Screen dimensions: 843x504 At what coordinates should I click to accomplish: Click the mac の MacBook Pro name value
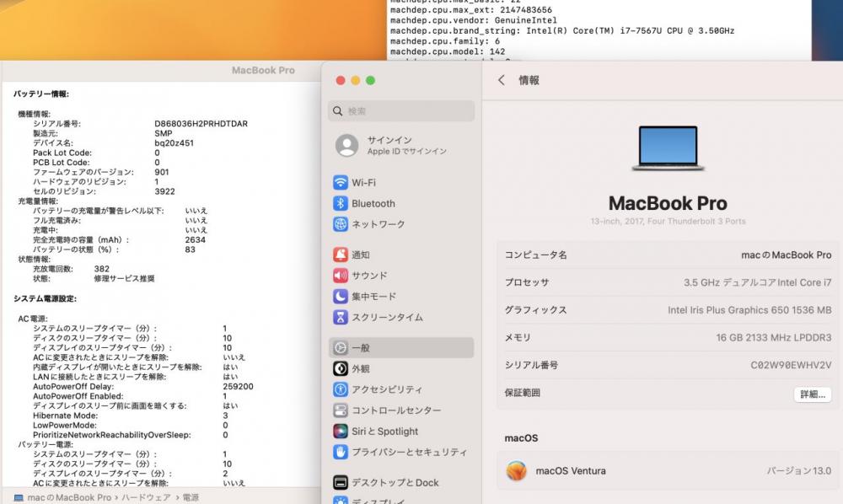click(x=786, y=255)
